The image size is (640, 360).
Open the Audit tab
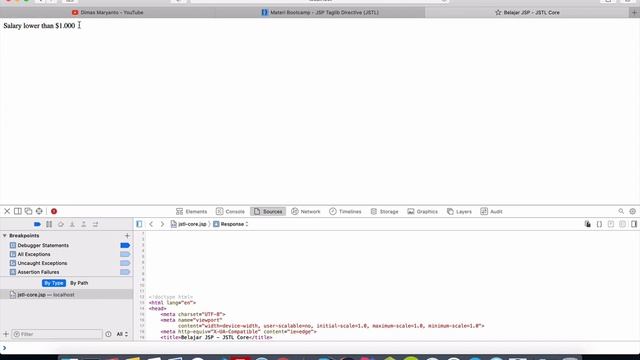[491, 211]
